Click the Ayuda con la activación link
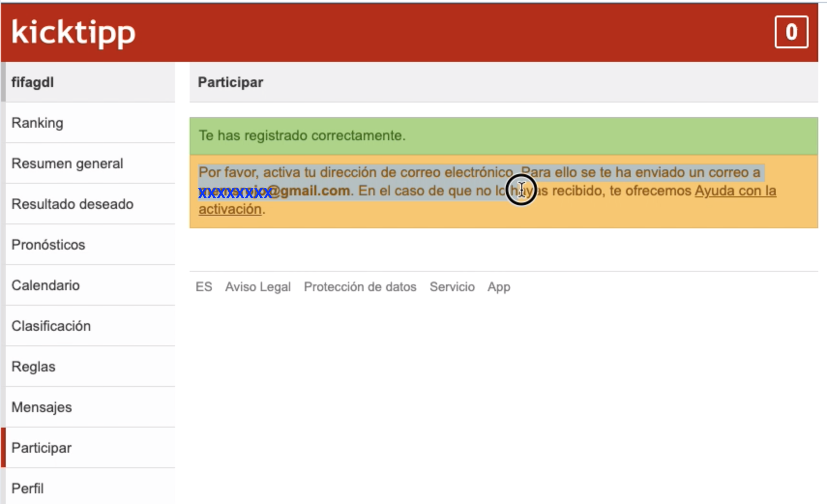827x504 pixels. [735, 191]
